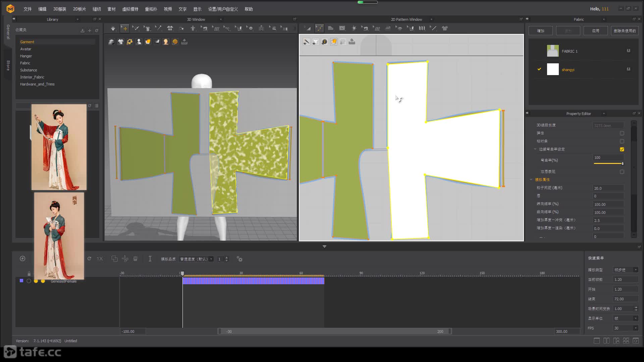Click the orange texture surface icon in 3D view
The height and width of the screenshot is (362, 644).
(148, 42)
